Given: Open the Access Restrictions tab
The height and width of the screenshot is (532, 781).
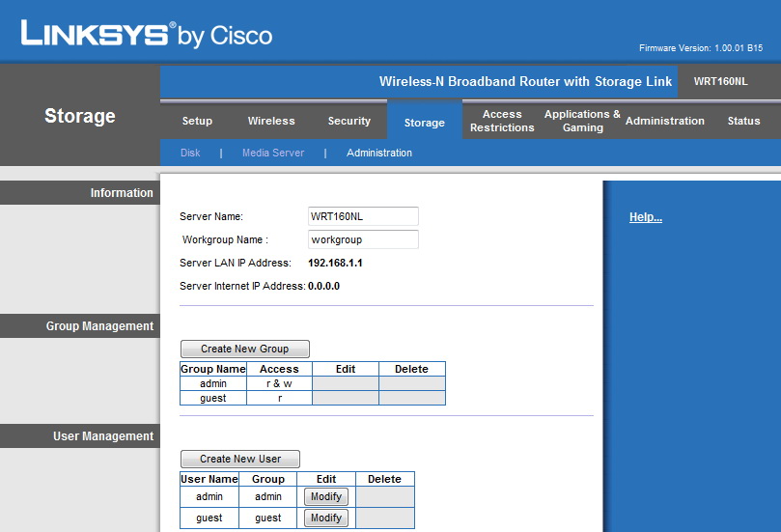Looking at the screenshot, I should (x=502, y=121).
